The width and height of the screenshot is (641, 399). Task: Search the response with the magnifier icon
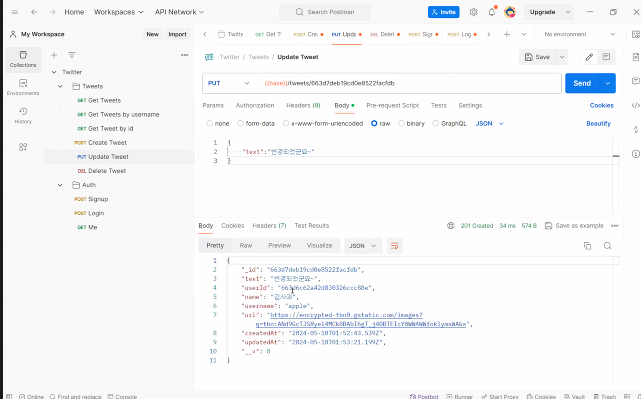click(607, 246)
